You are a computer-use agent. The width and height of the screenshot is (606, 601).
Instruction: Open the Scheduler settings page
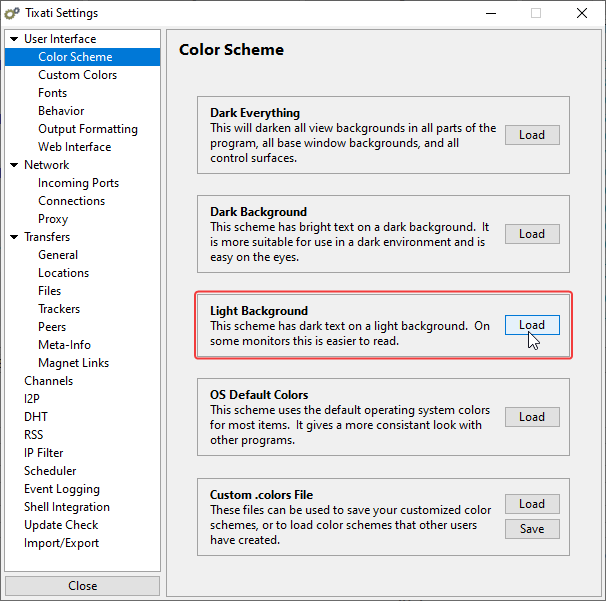[50, 471]
